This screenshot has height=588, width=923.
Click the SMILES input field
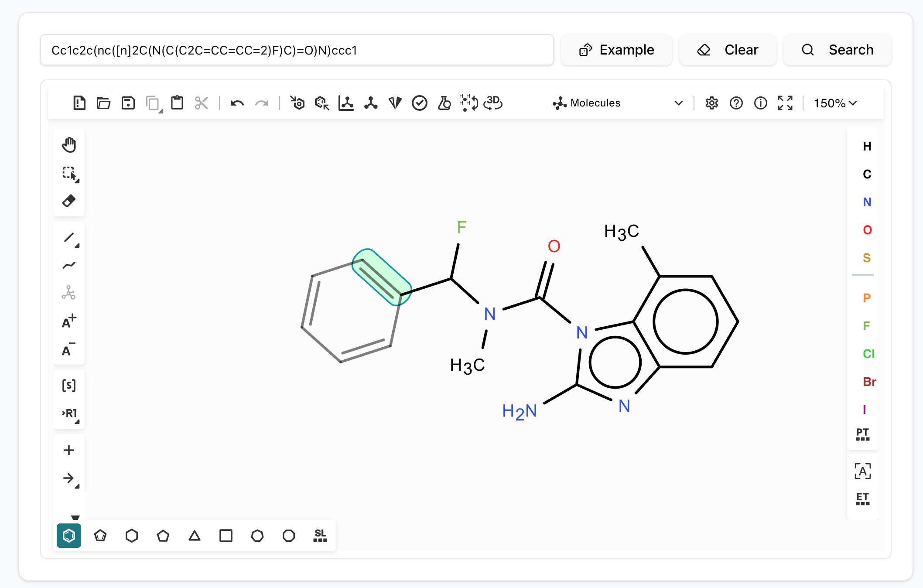(297, 50)
